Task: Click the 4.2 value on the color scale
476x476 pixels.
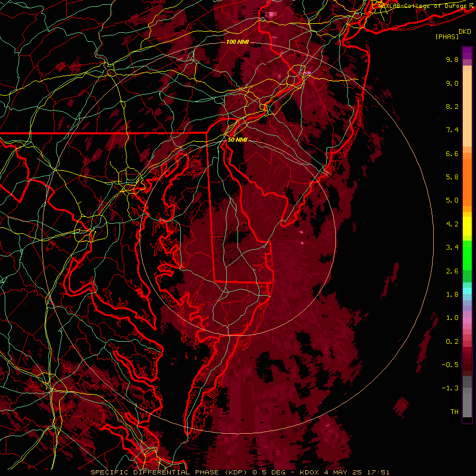Action: 452,224
